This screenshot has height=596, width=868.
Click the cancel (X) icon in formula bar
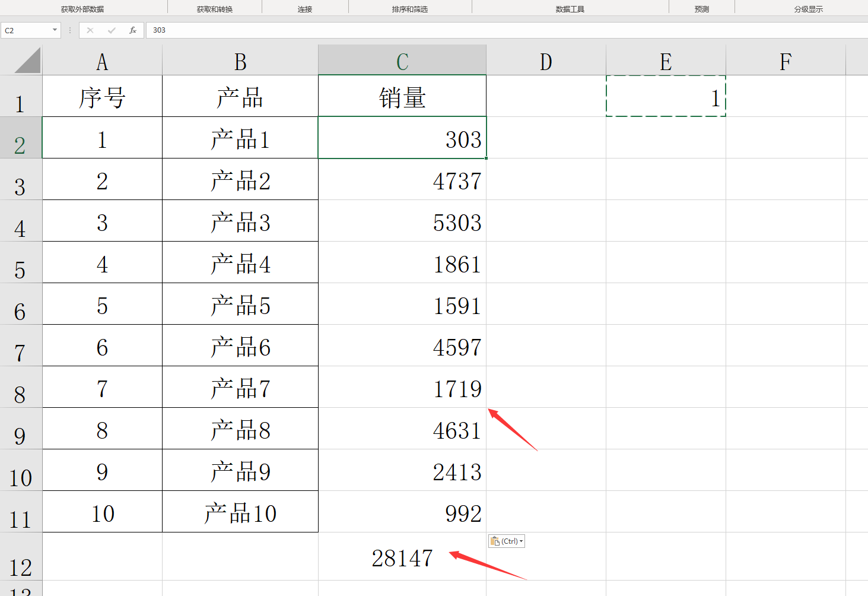pos(90,30)
